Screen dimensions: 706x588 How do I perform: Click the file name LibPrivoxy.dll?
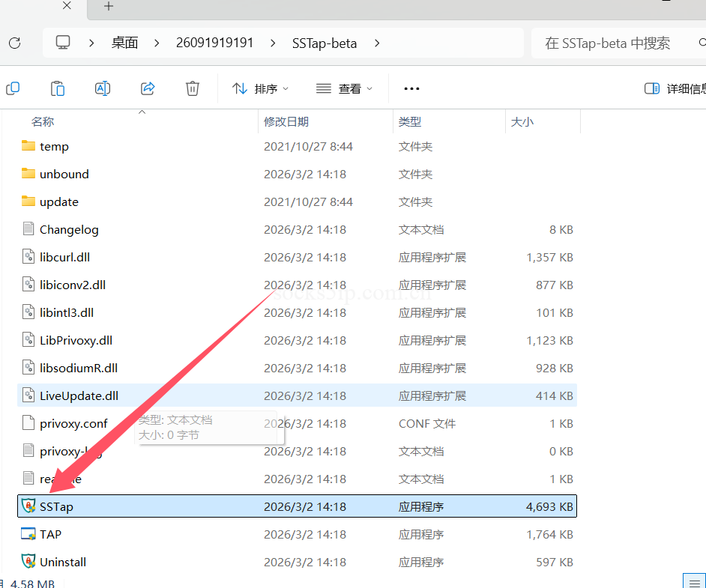(76, 341)
